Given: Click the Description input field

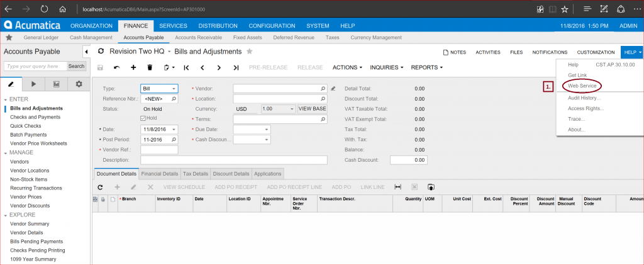Looking at the screenshot, I should (234, 161).
